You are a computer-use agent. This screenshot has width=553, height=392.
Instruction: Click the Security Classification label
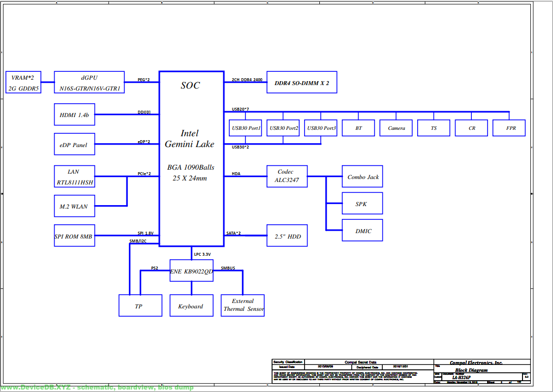(x=288, y=362)
